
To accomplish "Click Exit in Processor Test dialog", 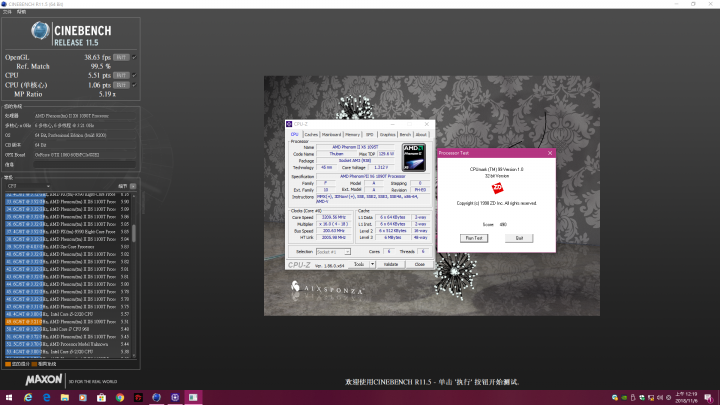I will (519, 238).
